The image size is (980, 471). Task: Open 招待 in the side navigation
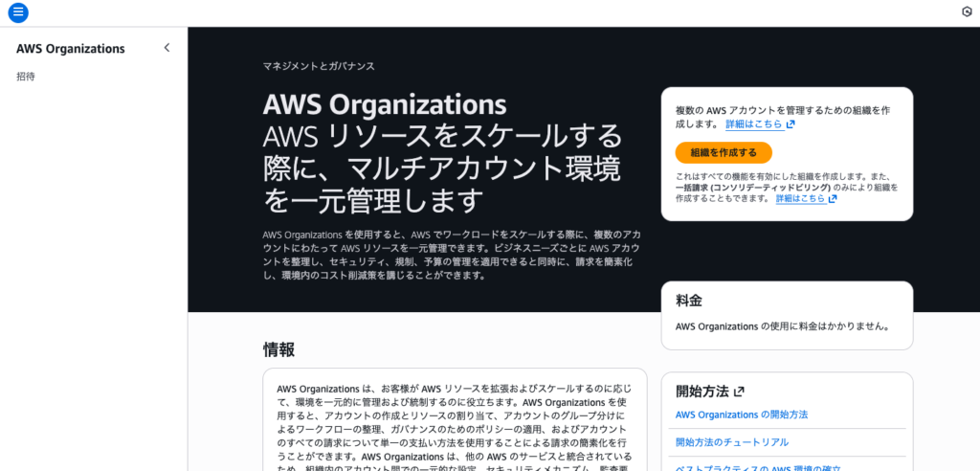click(26, 77)
